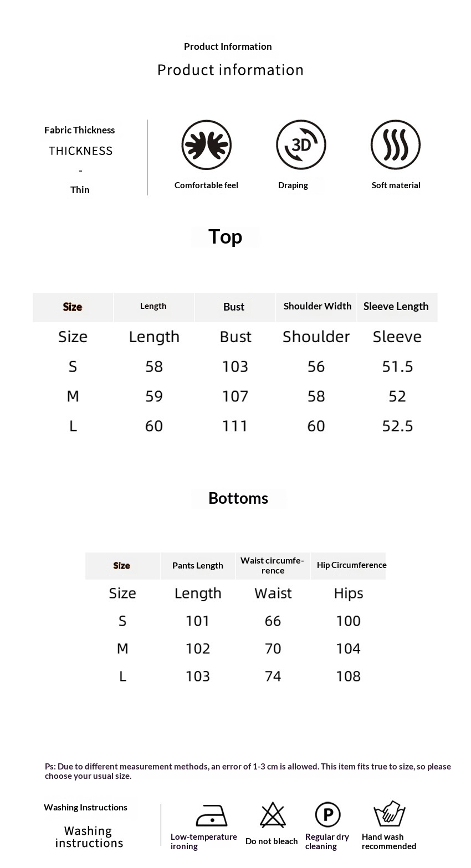Click the Regular dry cleaning P icon

click(327, 815)
